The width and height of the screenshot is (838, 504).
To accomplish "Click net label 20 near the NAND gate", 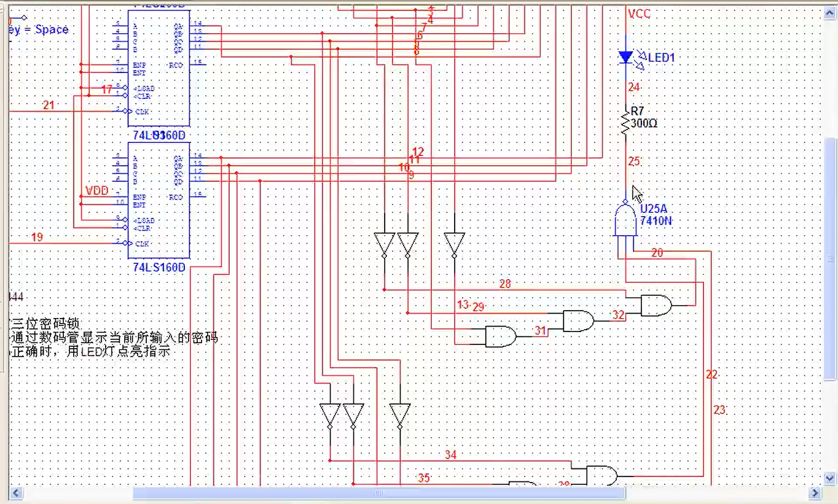I will (x=657, y=252).
